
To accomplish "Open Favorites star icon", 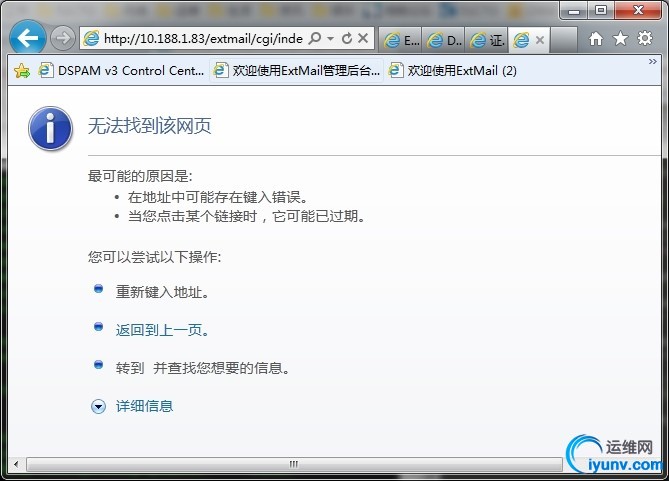I will [620, 39].
